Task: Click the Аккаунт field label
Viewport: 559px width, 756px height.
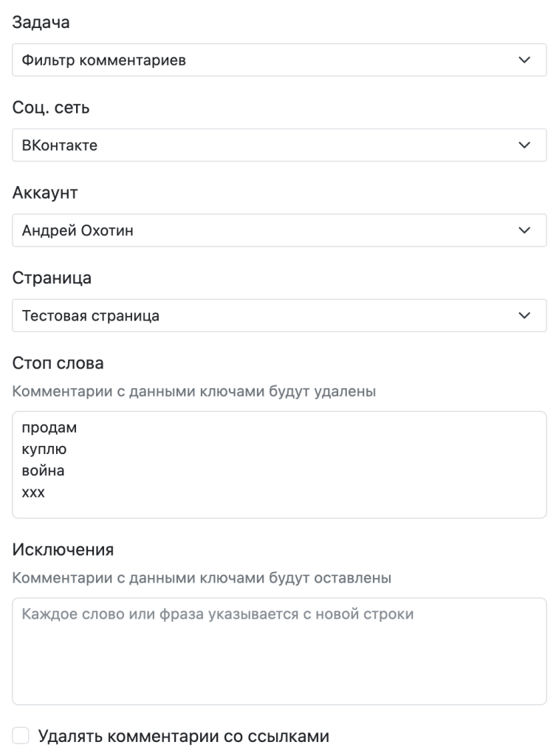Action: (x=44, y=193)
